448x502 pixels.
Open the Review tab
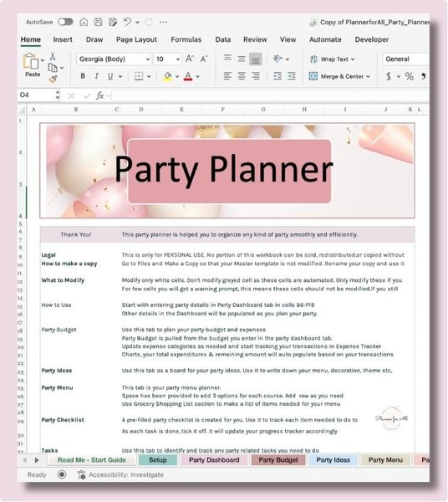[x=255, y=39]
